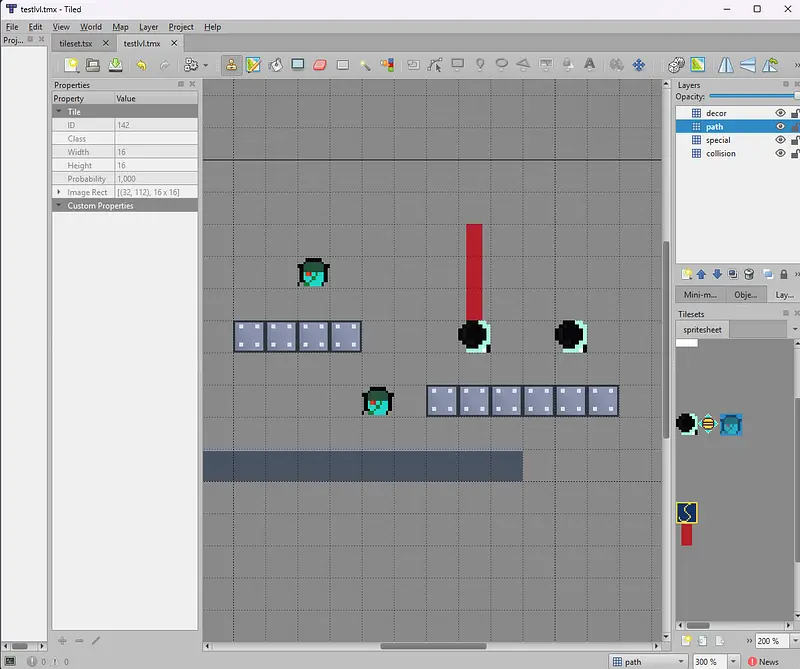Select the Stamp Brush tool
Viewport: 800px width, 669px height.
[x=232, y=65]
